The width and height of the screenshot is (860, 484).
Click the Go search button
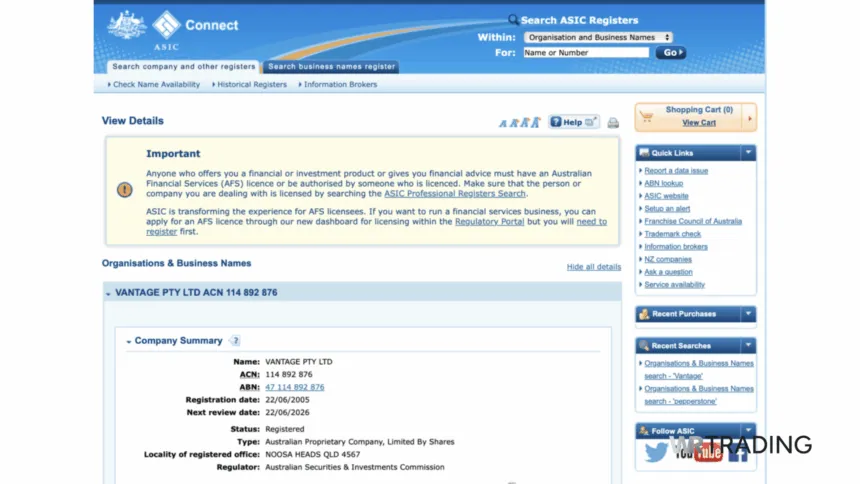(x=671, y=53)
